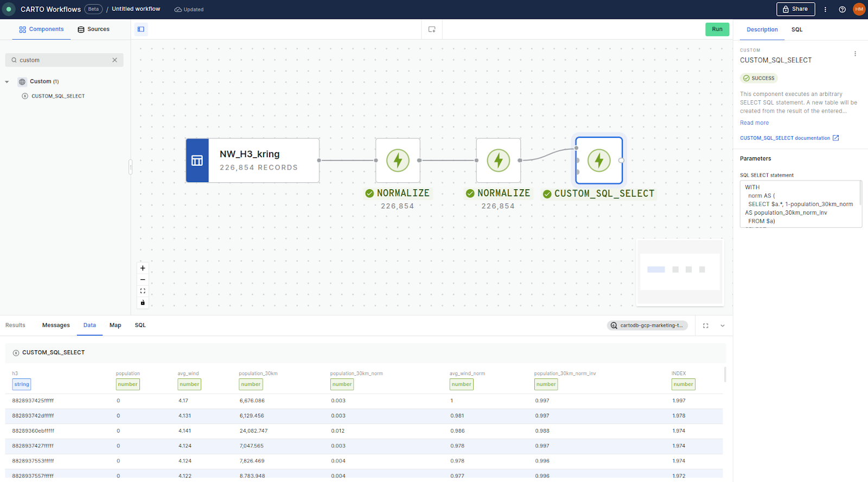Click cell 882893742dfffff
This screenshot has width=868, height=482.
(33, 416)
